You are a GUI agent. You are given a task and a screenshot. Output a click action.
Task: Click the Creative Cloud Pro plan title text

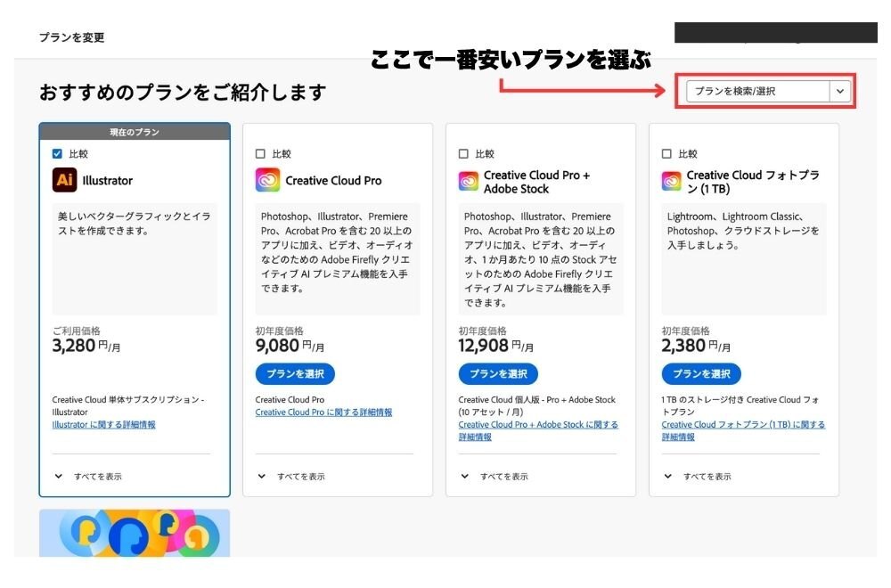click(x=333, y=181)
